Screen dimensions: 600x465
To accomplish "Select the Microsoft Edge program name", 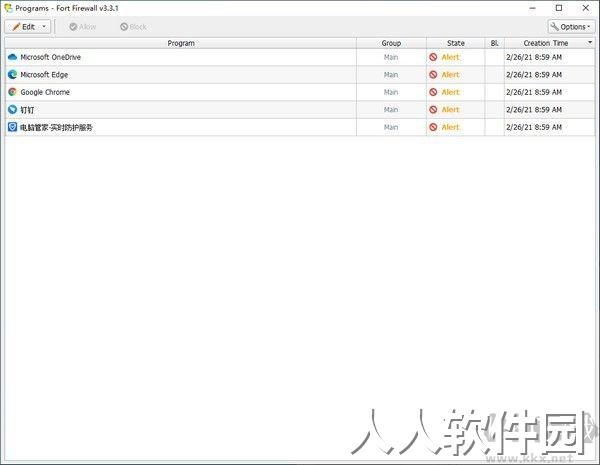I will point(44,75).
